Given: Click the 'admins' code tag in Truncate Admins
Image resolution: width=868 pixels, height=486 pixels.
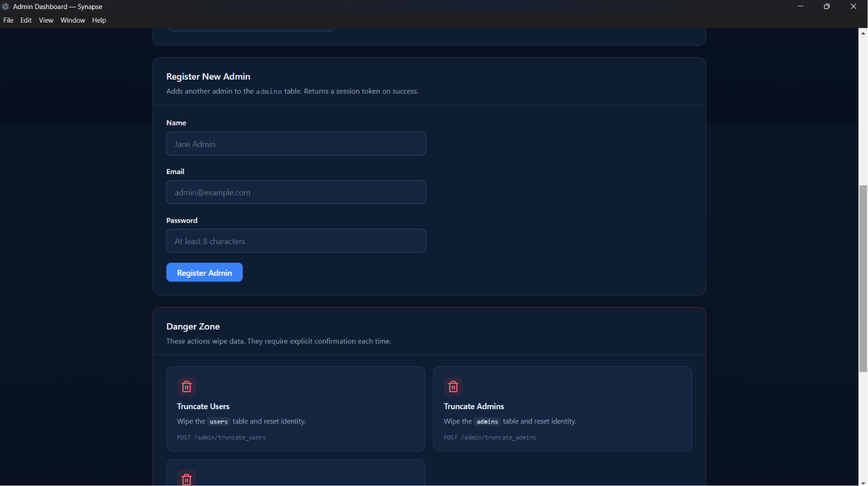Looking at the screenshot, I should pos(487,422).
